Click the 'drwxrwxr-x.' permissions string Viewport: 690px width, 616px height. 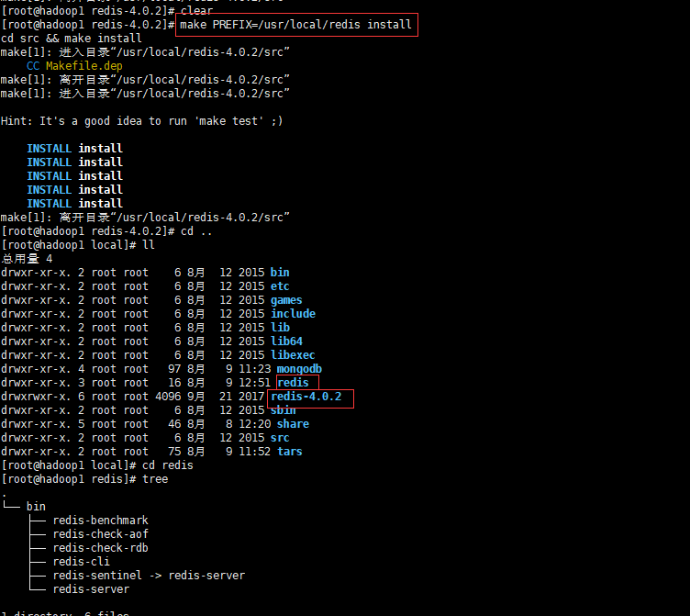click(36, 397)
